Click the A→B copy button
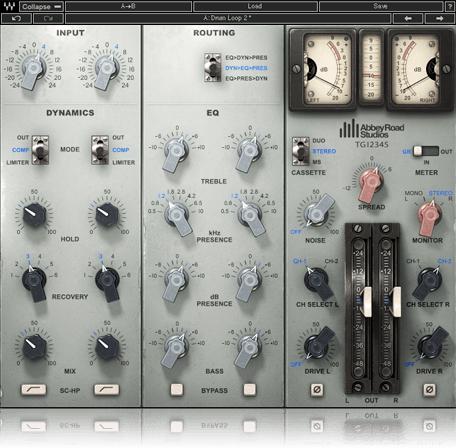Image resolution: width=456 pixels, height=448 pixels. [128, 6]
